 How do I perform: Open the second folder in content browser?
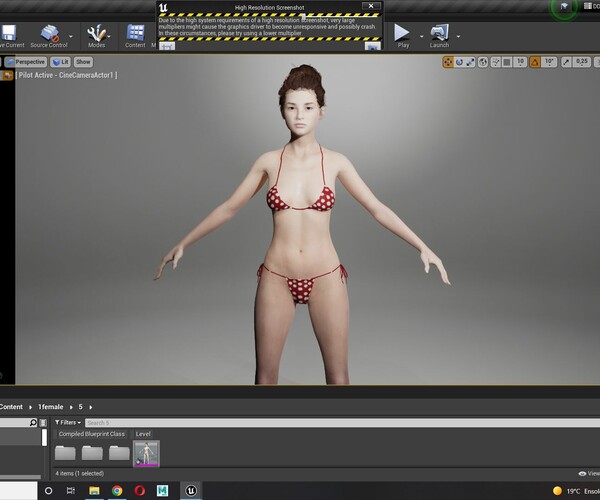click(92, 453)
